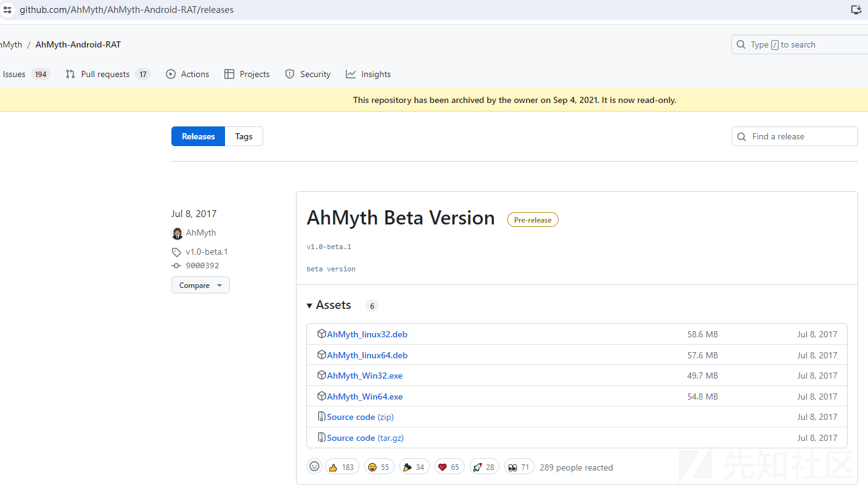The image size is (868, 489).
Task: Click the 289 people reacted text
Action: 576,467
